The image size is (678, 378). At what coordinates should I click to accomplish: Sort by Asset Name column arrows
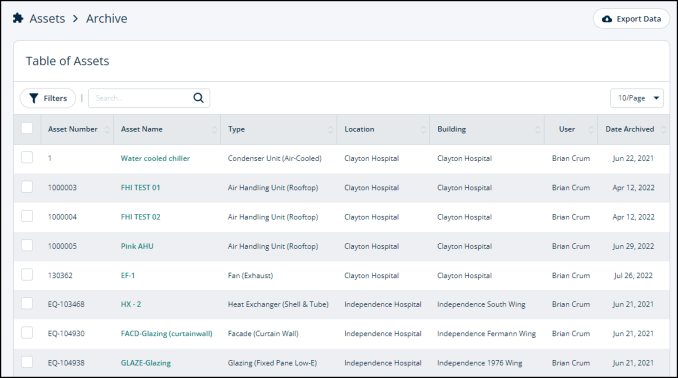pyautogui.click(x=214, y=129)
